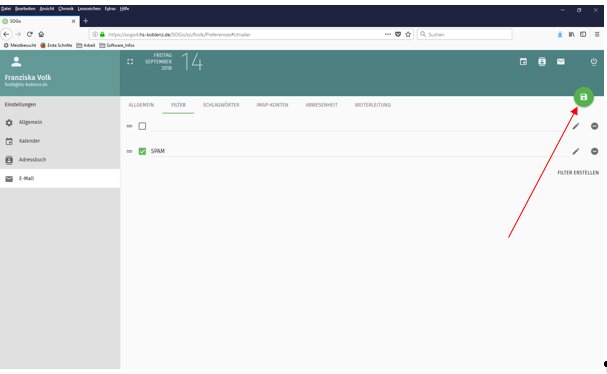Screen dimensions: 607x374
Task: Open the Weiterleitung tab
Action: click(x=373, y=105)
